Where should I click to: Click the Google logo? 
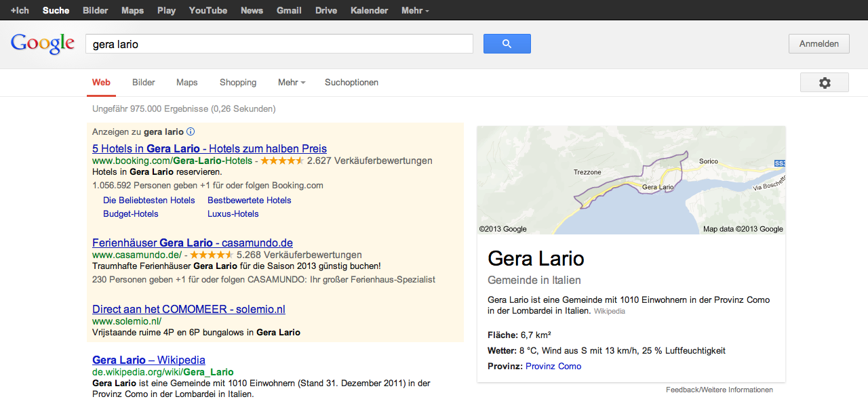pos(42,43)
